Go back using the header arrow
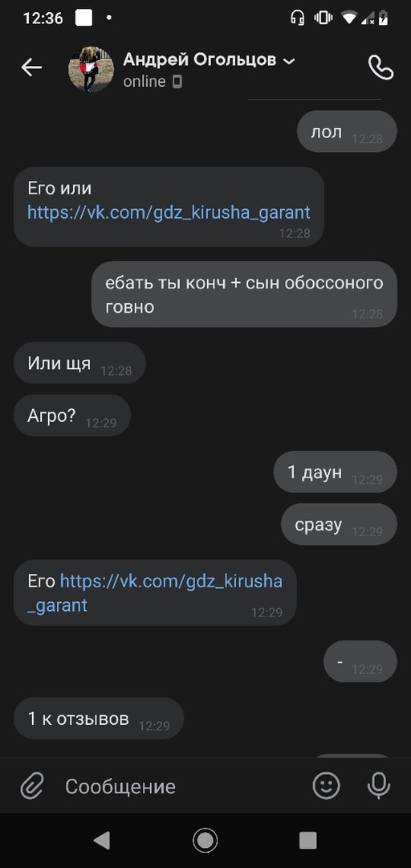This screenshot has height=868, width=411. click(31, 68)
